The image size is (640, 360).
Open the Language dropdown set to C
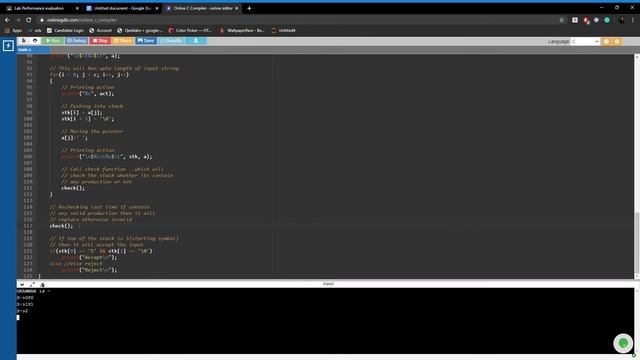(x=585, y=42)
